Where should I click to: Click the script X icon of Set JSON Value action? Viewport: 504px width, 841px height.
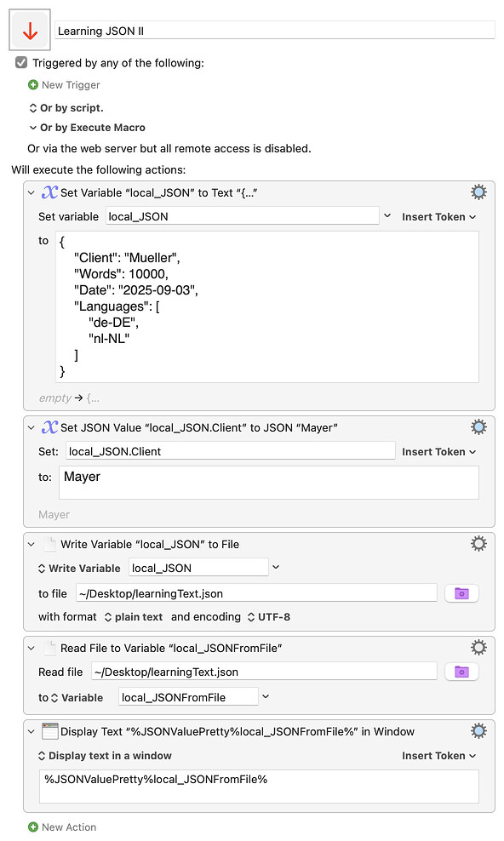tap(49, 427)
